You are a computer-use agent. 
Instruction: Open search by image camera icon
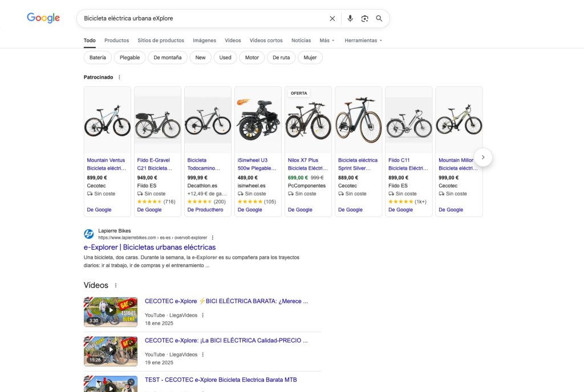[365, 18]
